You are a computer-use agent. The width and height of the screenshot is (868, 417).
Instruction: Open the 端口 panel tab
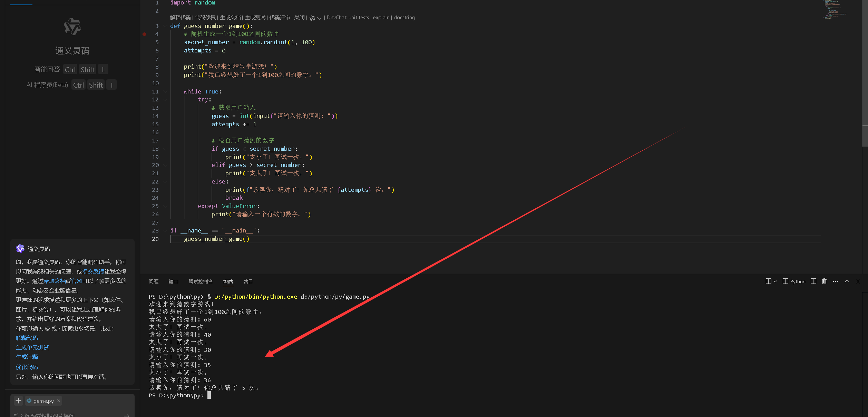point(248,281)
